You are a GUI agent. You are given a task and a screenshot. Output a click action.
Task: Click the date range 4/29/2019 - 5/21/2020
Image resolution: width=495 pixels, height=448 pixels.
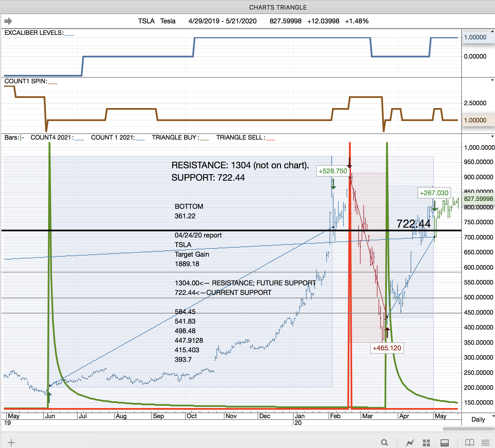(x=222, y=21)
